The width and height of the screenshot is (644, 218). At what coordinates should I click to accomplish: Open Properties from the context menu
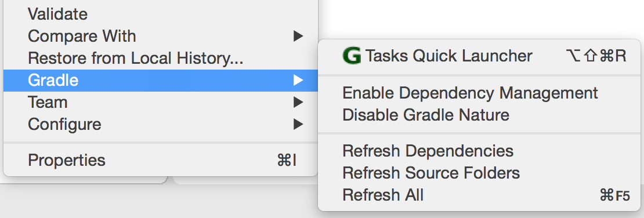(x=161, y=159)
